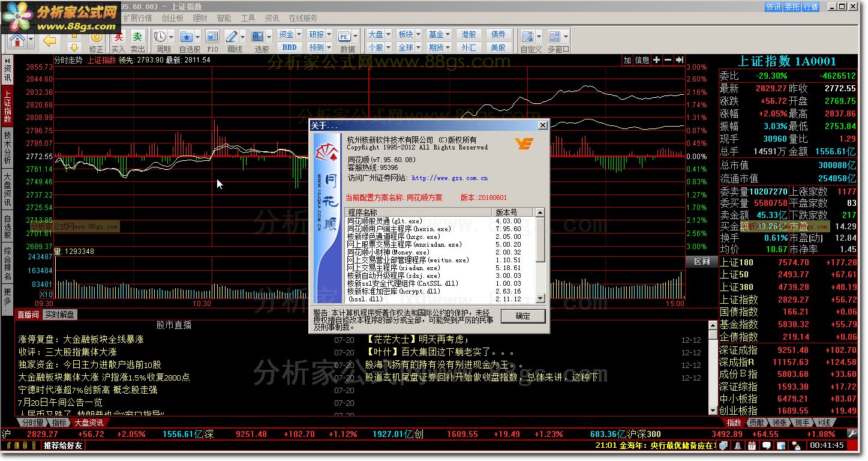Expand the 大盘 market dropdown
Screen dimensions: 868x461
[389, 35]
